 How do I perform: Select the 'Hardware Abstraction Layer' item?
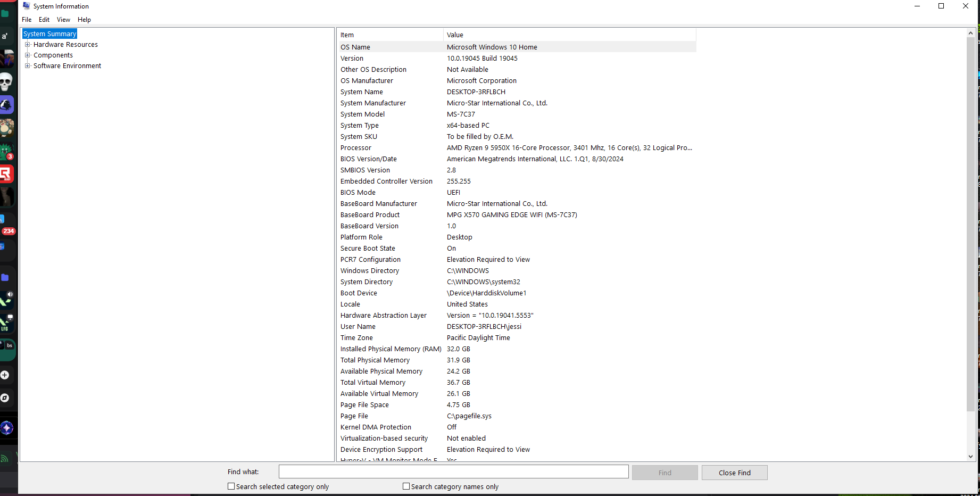click(384, 316)
